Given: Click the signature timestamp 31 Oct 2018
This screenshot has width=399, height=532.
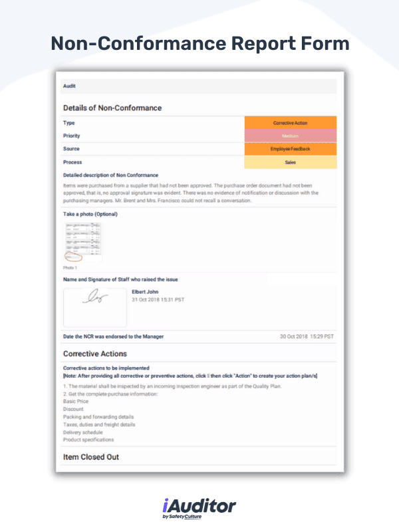Looking at the screenshot, I should 158,299.
